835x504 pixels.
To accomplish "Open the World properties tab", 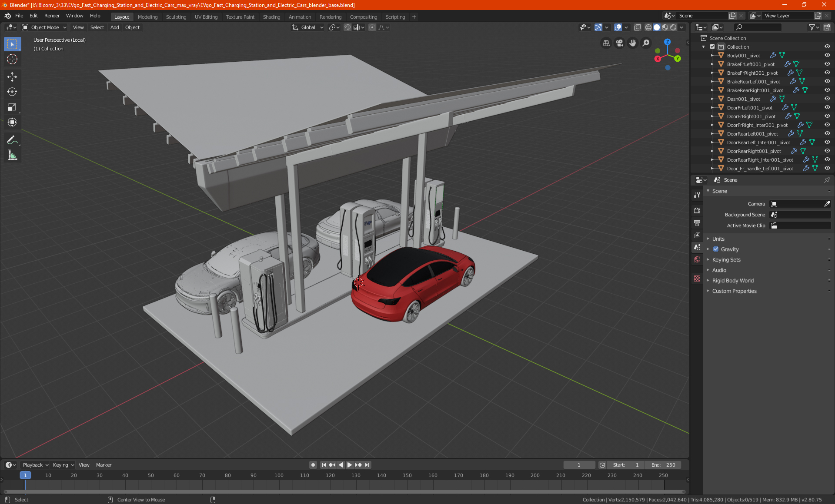I will click(x=697, y=259).
